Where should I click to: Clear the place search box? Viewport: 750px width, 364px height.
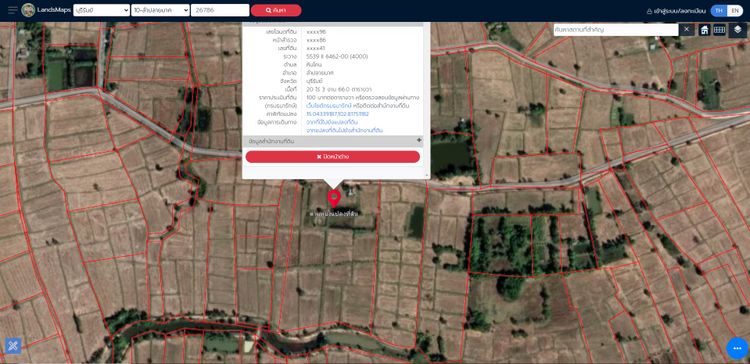point(686,30)
